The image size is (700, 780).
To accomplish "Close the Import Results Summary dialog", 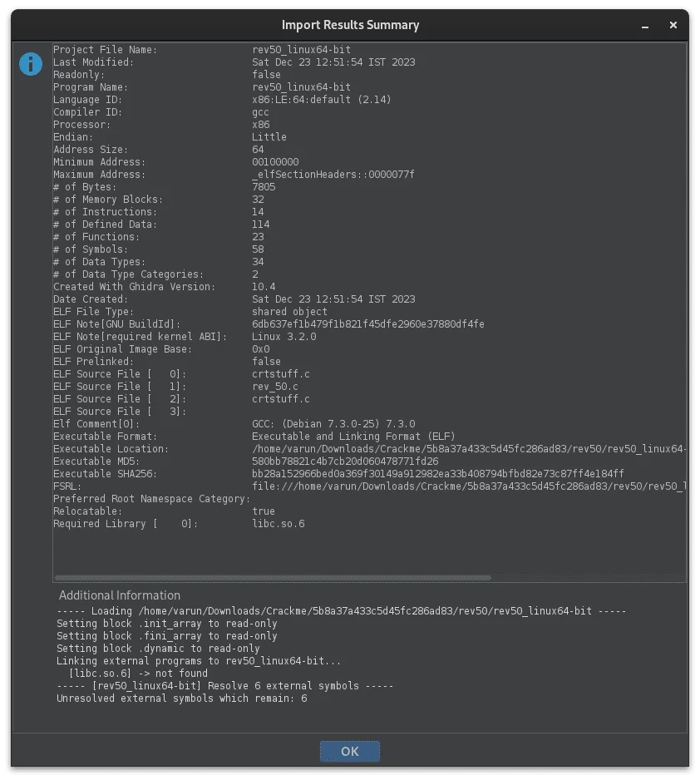I will [x=673, y=25].
